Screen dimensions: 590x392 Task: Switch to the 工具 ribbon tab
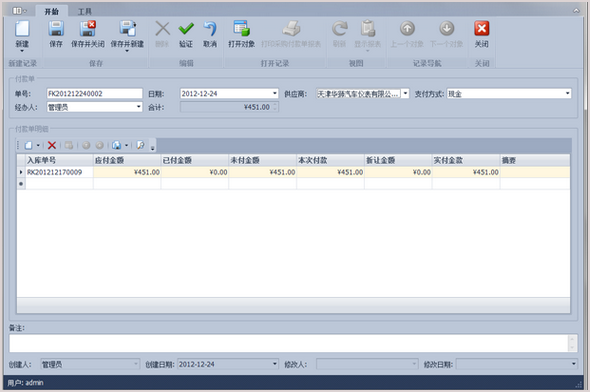(x=85, y=12)
